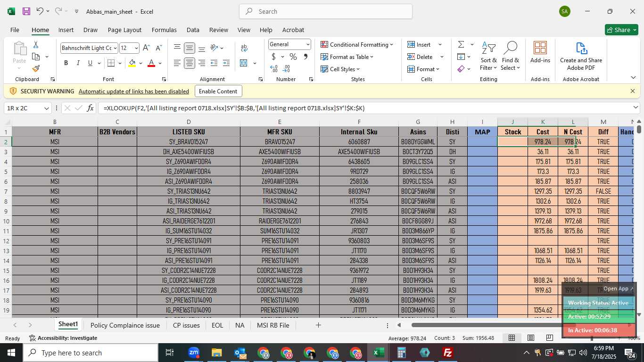Screen dimensions: 644x362
Task: Decrease the cell indent
Action: (x=214, y=63)
